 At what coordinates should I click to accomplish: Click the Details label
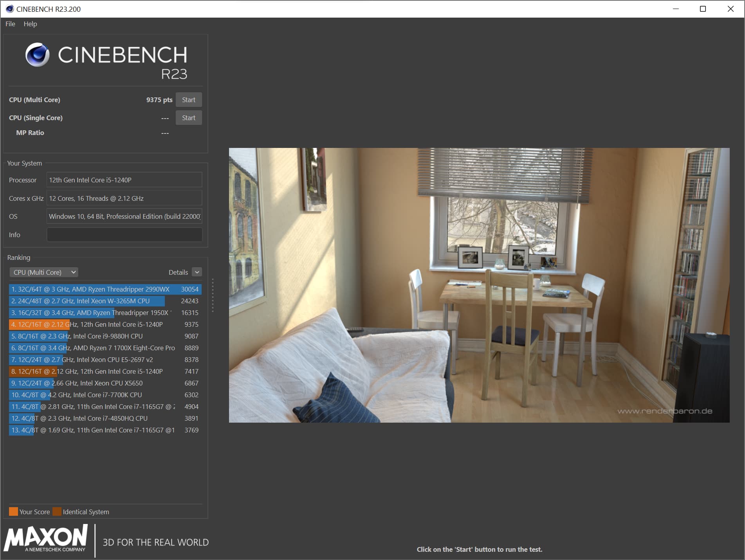click(178, 272)
